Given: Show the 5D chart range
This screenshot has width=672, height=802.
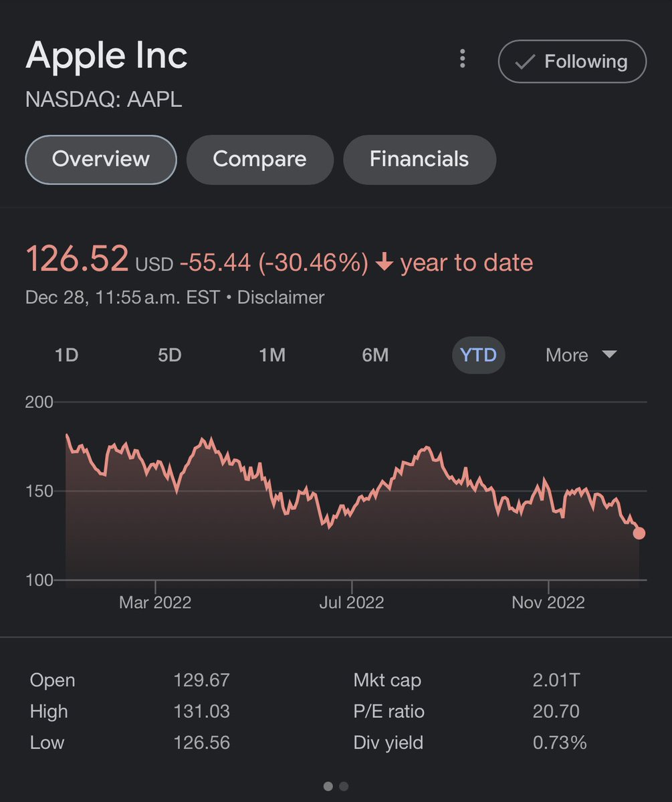Looking at the screenshot, I should (169, 355).
